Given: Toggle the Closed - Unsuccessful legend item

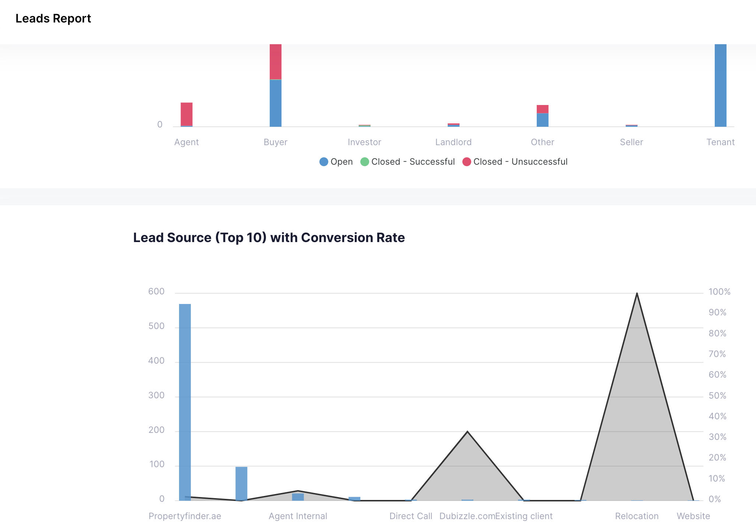Looking at the screenshot, I should pyautogui.click(x=515, y=162).
